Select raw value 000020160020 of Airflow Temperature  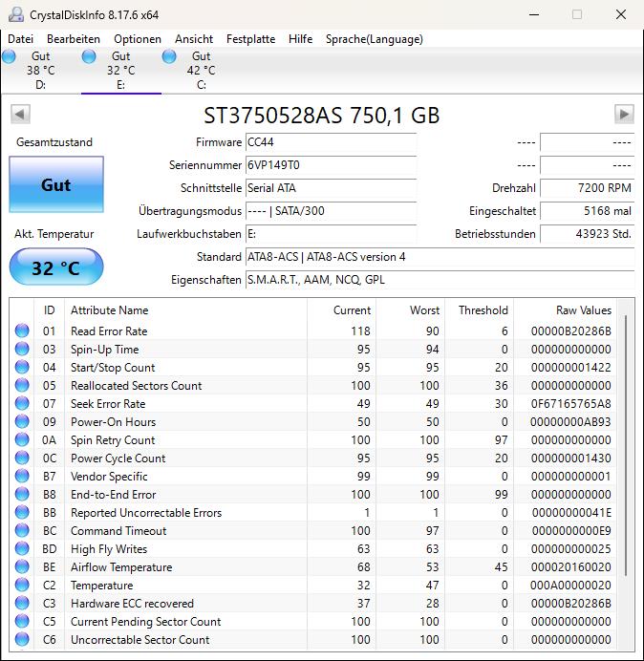click(571, 567)
